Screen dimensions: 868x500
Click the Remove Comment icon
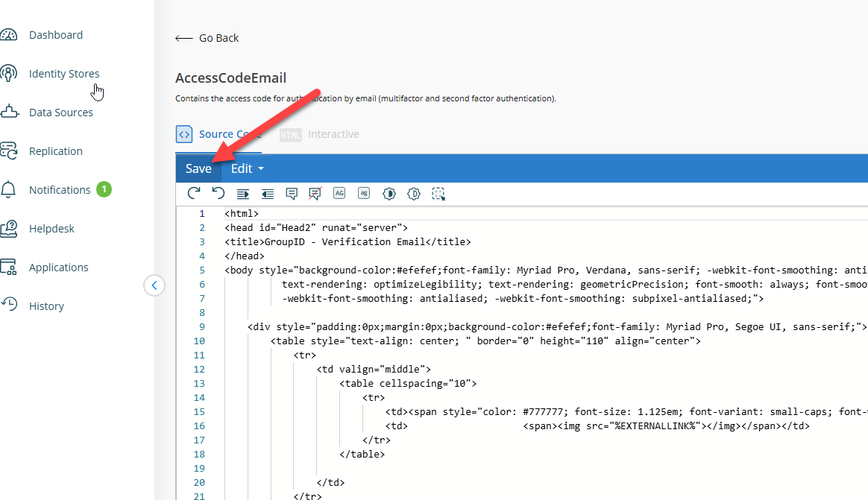pyautogui.click(x=315, y=193)
